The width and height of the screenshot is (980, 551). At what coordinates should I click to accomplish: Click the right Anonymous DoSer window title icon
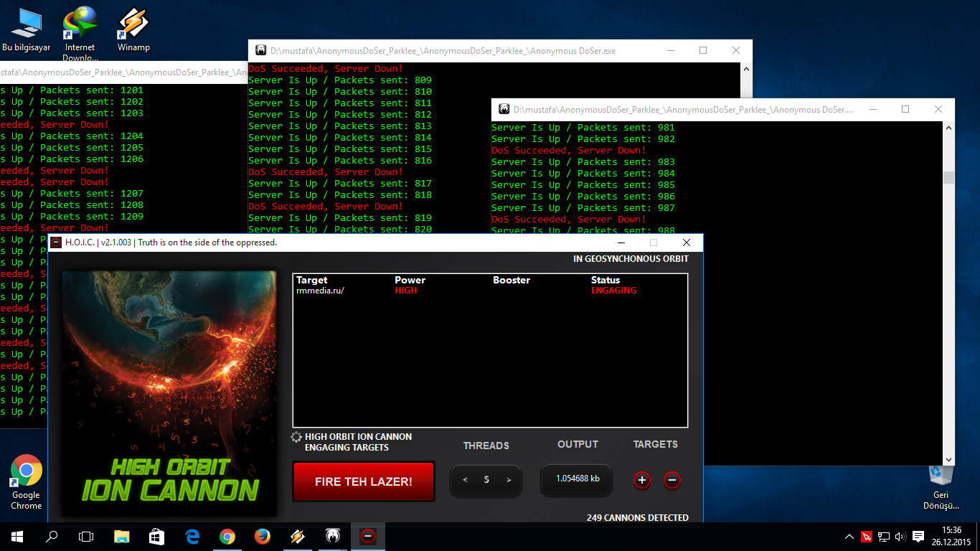[504, 110]
